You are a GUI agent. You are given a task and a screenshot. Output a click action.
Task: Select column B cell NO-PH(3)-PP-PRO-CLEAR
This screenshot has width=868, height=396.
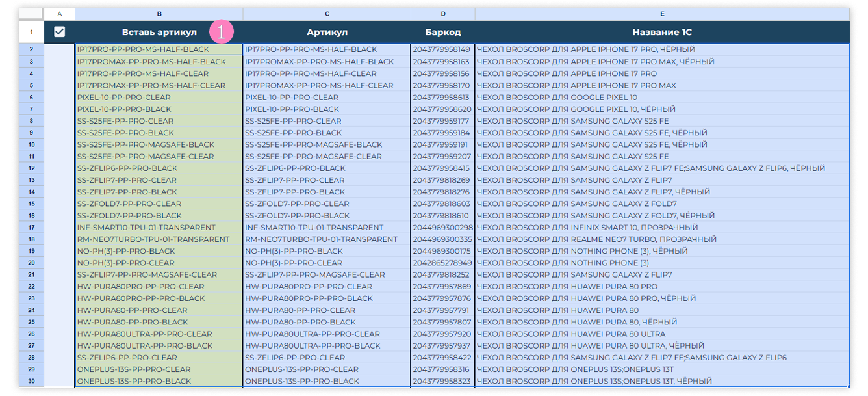pyautogui.click(x=159, y=263)
